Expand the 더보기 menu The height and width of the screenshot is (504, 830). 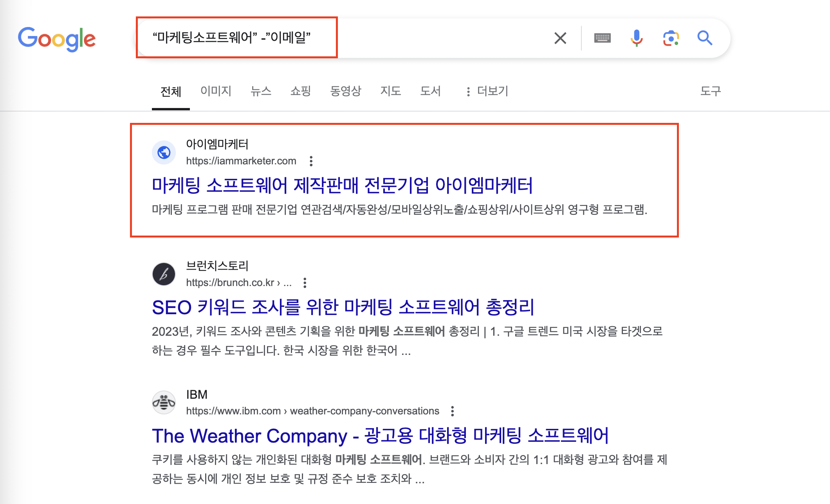(487, 91)
